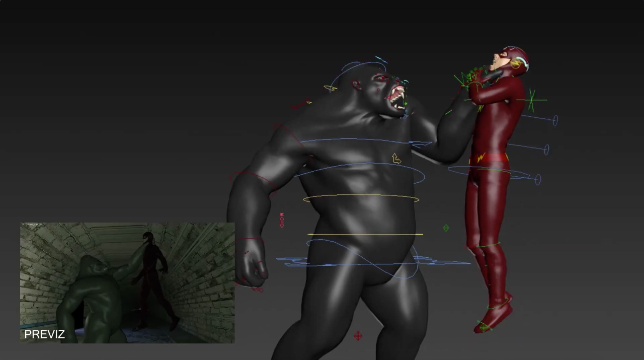Screen dimensions: 644x360
Task: Pick the yellow oval control at gorilla's ear
Action: pos(331,89)
